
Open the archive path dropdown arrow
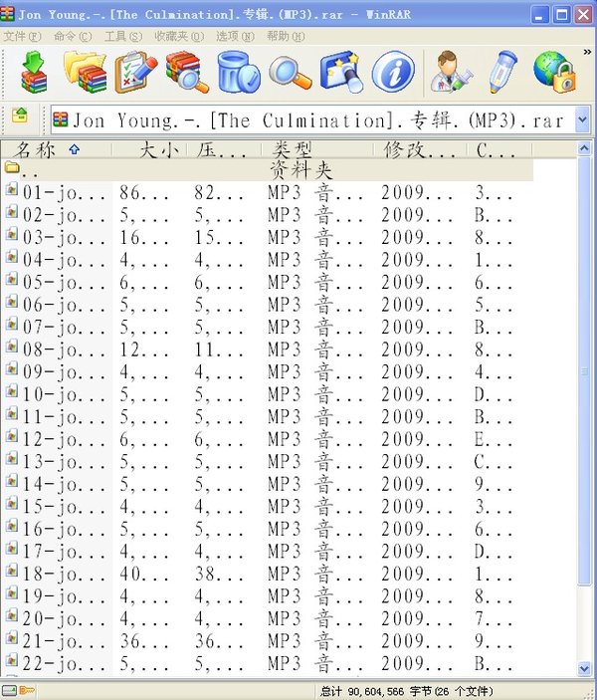point(582,119)
